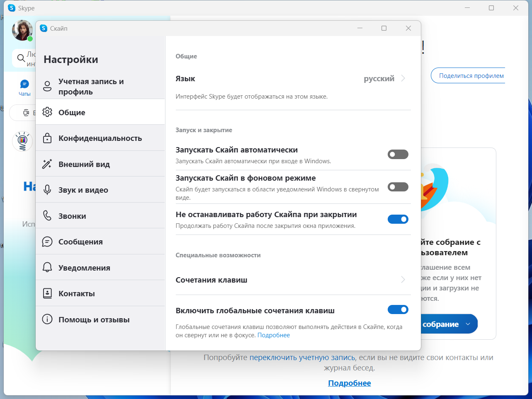This screenshot has height=399, width=532.
Task: Click the Чаты icon in main Skype window
Action: [24, 85]
